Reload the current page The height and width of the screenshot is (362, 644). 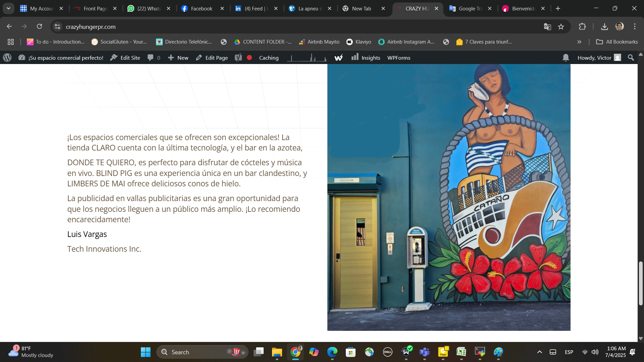point(40,26)
